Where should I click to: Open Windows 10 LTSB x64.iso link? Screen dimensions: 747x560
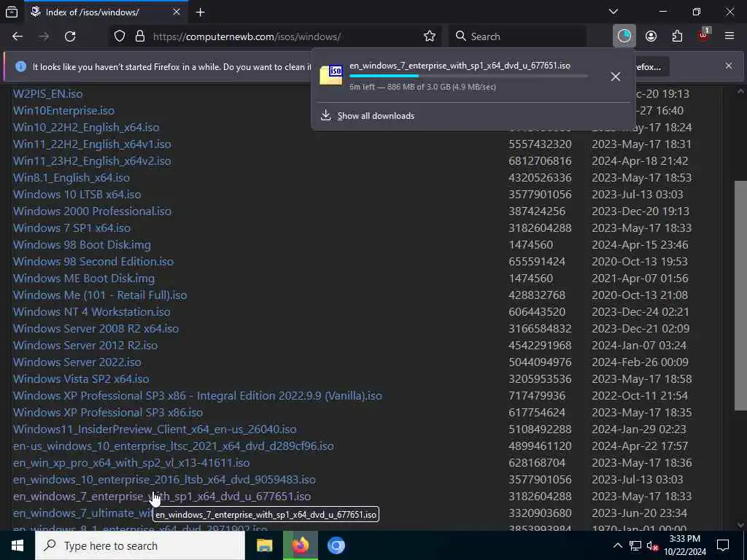click(x=77, y=194)
